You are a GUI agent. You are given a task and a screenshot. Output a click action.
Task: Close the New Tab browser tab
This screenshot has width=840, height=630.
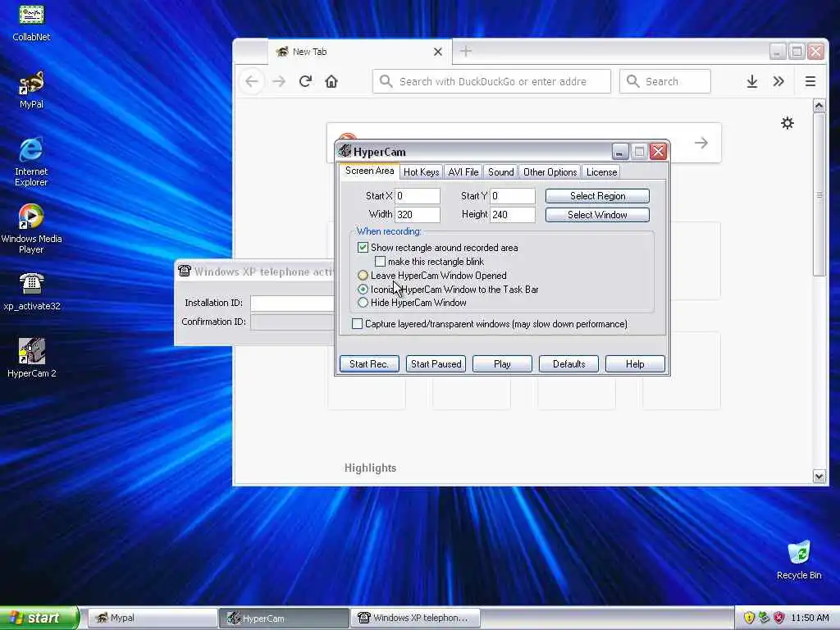pyautogui.click(x=438, y=52)
